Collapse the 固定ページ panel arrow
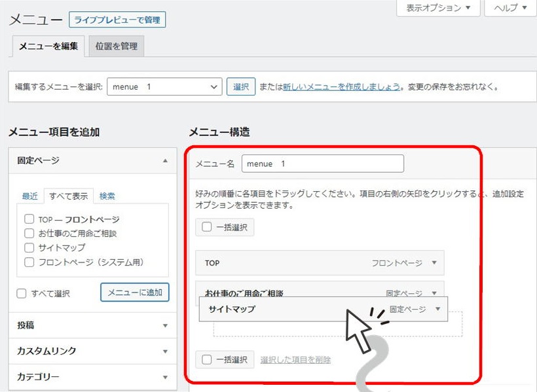This screenshot has width=537, height=392. coord(165,160)
